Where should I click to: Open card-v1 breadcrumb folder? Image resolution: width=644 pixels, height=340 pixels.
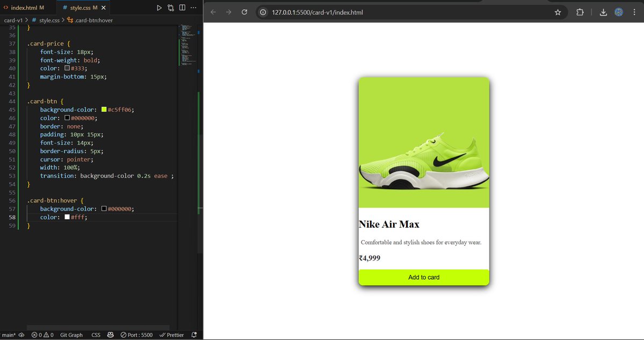point(13,20)
